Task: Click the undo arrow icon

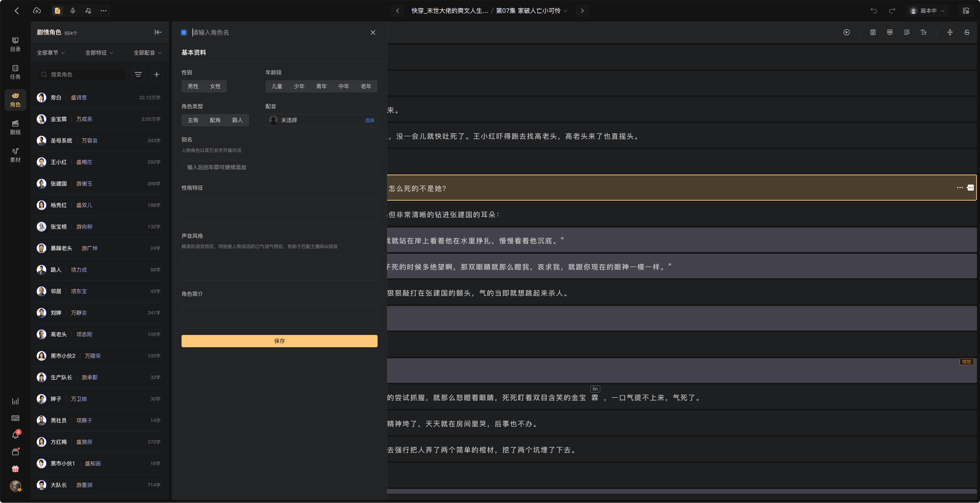Action: click(x=874, y=11)
